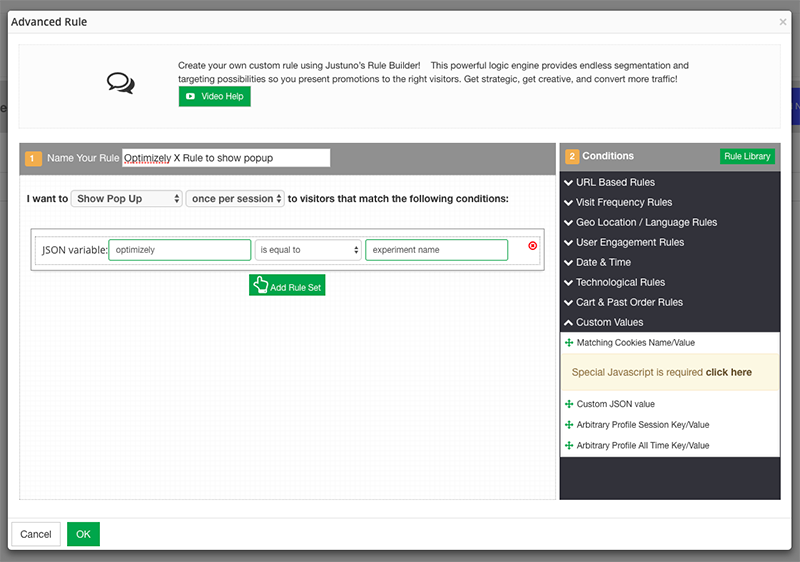The height and width of the screenshot is (562, 800).
Task: Click plus icon beside Arbitrary Profile All Time Key/Value
Action: [x=568, y=445]
